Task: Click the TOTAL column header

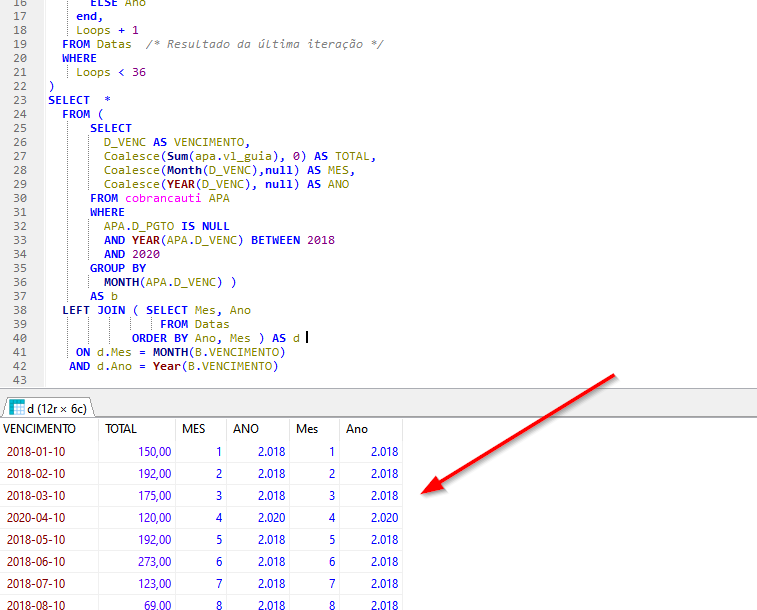Action: click(121, 429)
